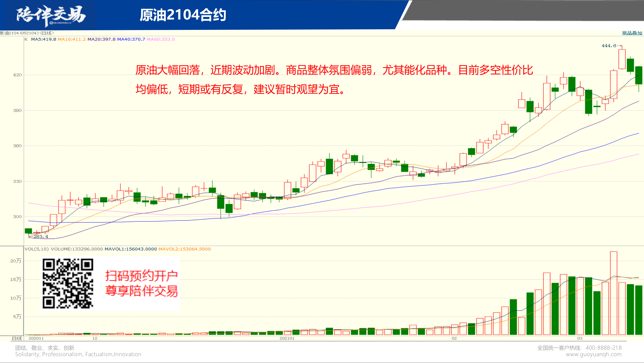Click the MA10:411.2 indicator label

[x=71, y=39]
